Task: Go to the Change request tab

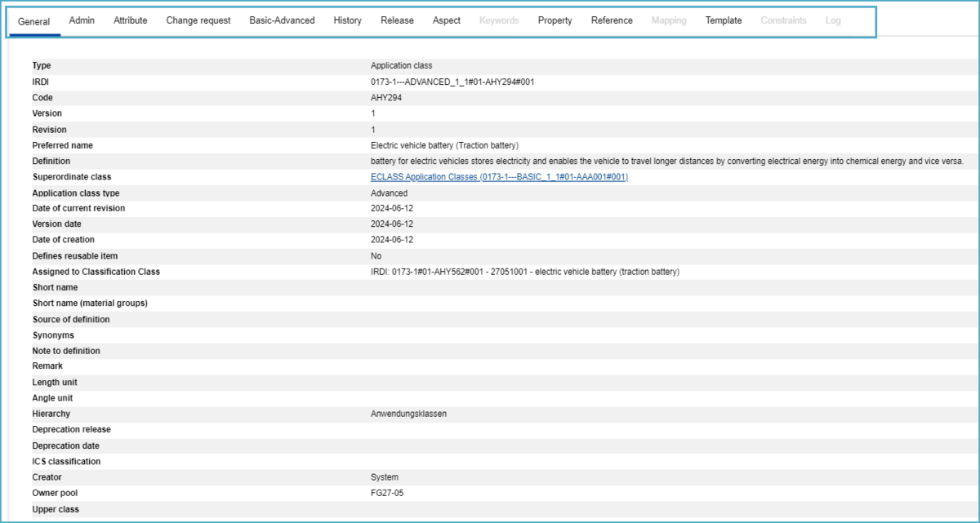Action: [x=198, y=20]
